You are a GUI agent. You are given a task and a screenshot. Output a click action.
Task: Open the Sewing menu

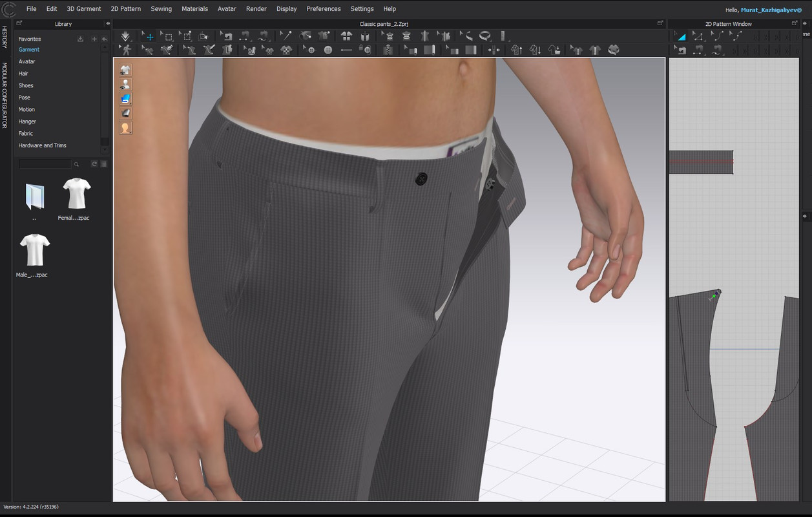tap(161, 9)
